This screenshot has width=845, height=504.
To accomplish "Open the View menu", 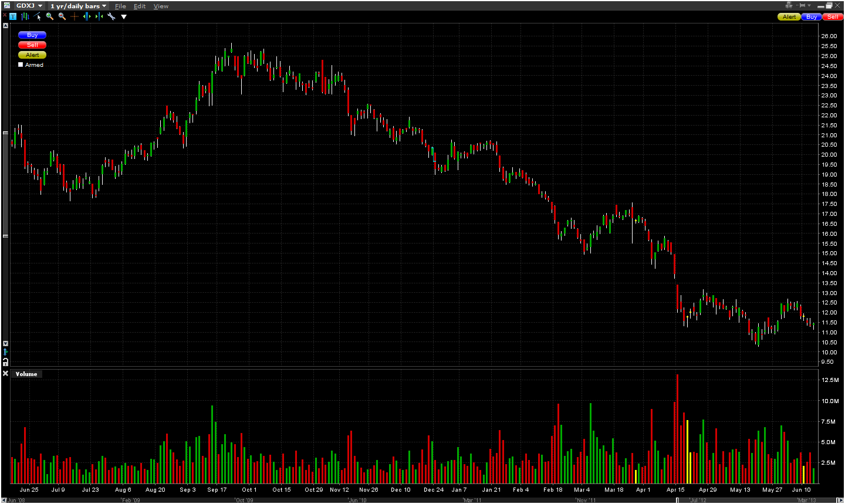I will [x=161, y=6].
